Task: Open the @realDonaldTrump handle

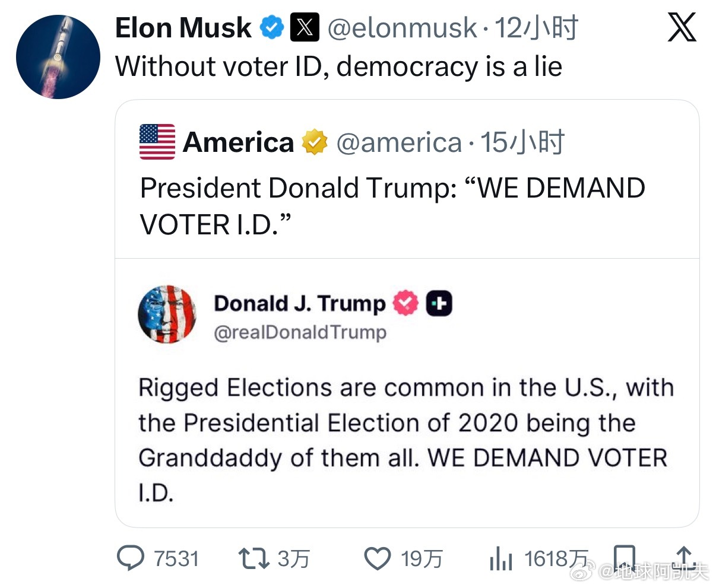Action: pos(300,332)
